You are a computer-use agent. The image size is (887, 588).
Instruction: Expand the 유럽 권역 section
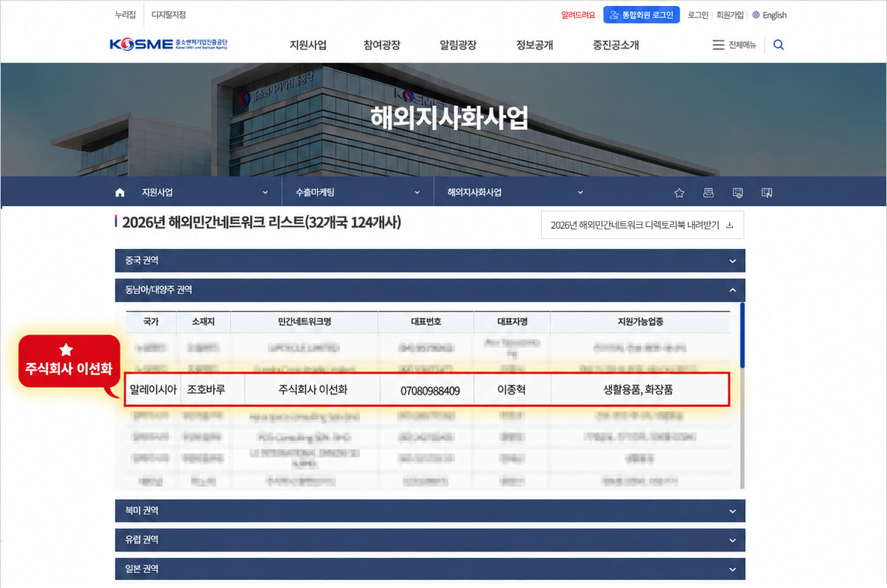point(430,540)
